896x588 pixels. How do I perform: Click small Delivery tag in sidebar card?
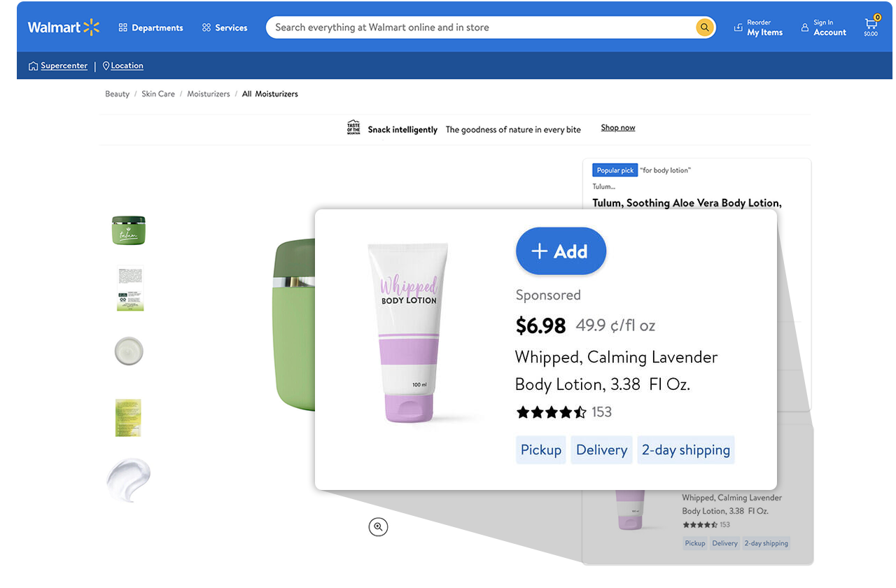click(x=725, y=543)
